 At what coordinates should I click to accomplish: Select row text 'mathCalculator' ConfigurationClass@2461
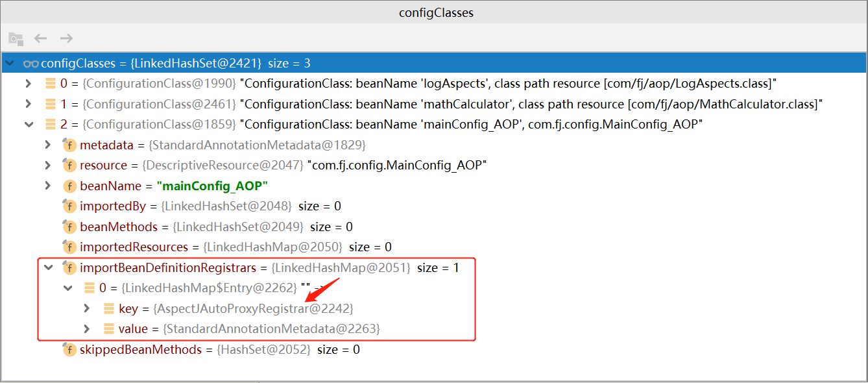pos(441,104)
